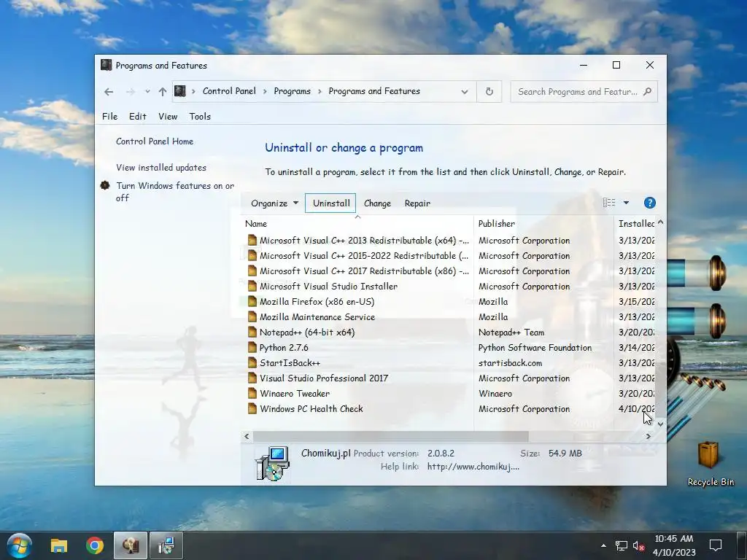Open the chomikuj help link
This screenshot has height=560, width=747.
click(x=473, y=467)
